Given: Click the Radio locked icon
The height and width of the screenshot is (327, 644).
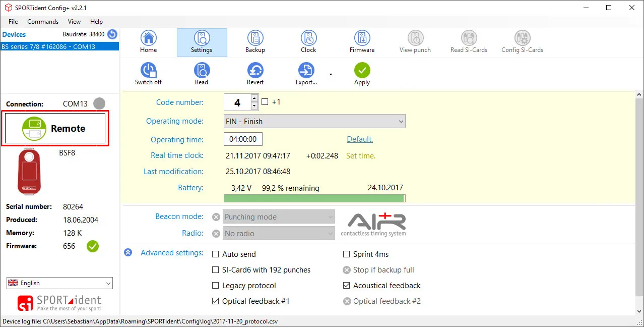Looking at the screenshot, I should point(216,234).
